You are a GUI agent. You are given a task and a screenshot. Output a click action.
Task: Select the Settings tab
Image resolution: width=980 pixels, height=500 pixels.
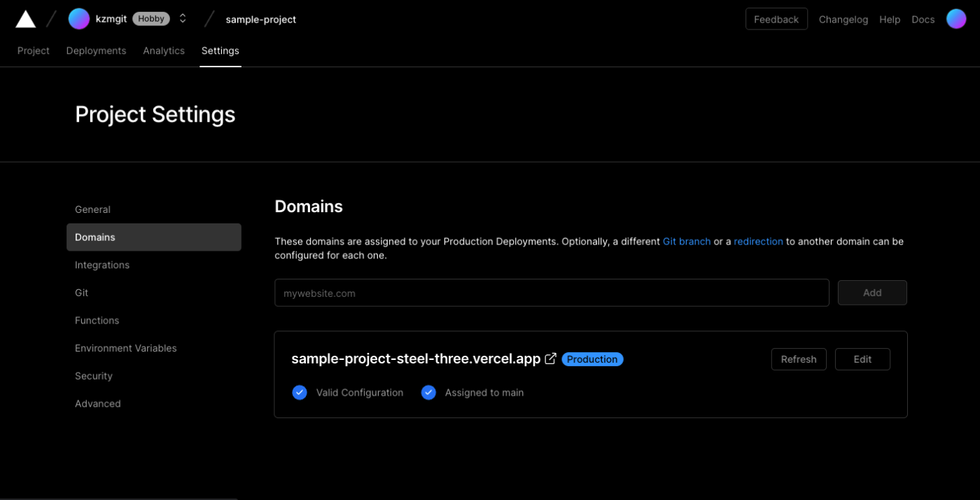tap(220, 50)
